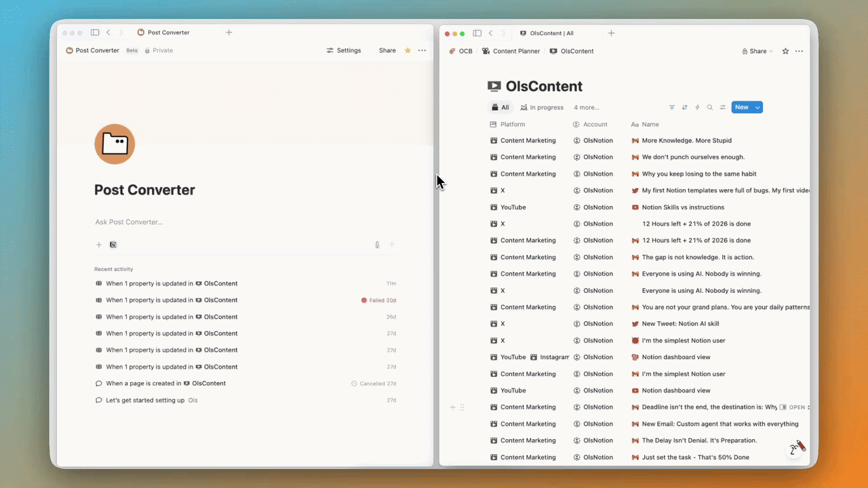Search the OlsContent database
This screenshot has height=488, width=868.
pyautogui.click(x=710, y=107)
